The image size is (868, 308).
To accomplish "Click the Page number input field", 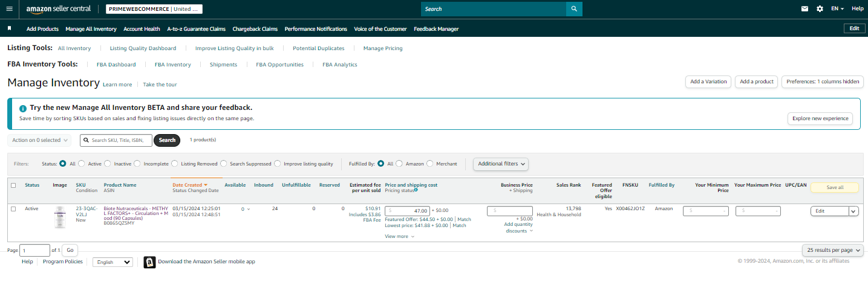I will (35, 250).
